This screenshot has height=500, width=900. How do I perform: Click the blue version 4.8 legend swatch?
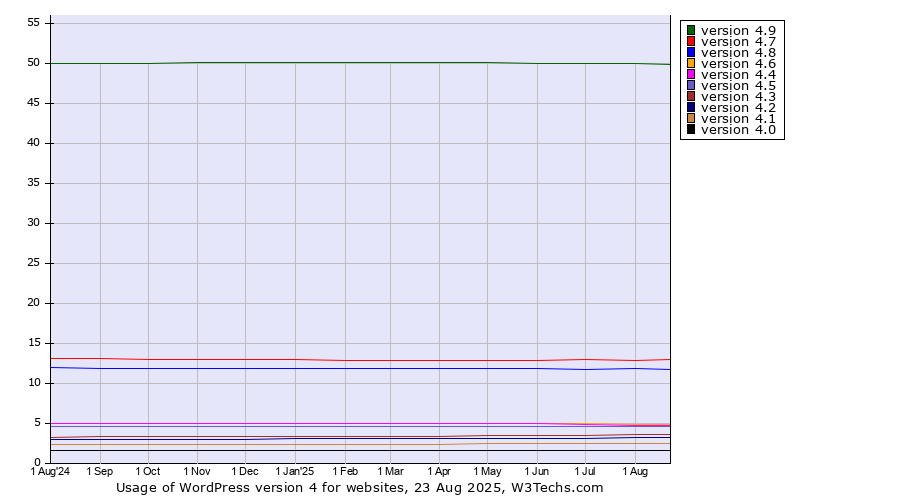[x=691, y=52]
